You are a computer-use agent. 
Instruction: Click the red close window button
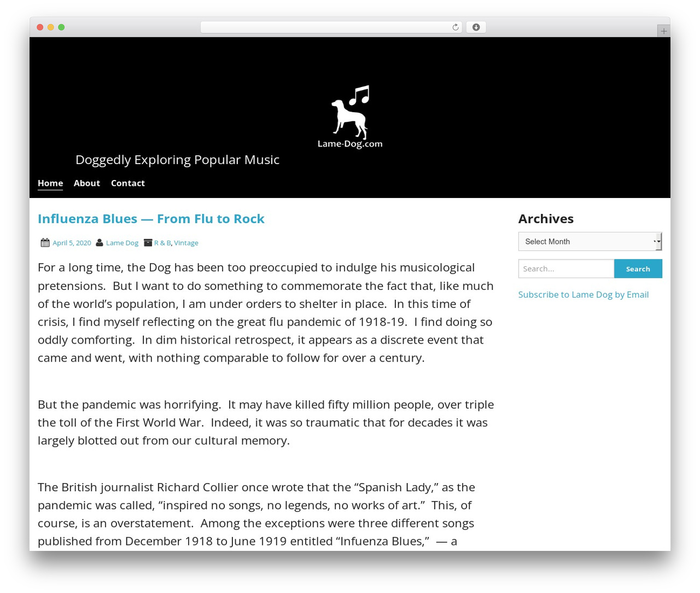[x=40, y=27]
